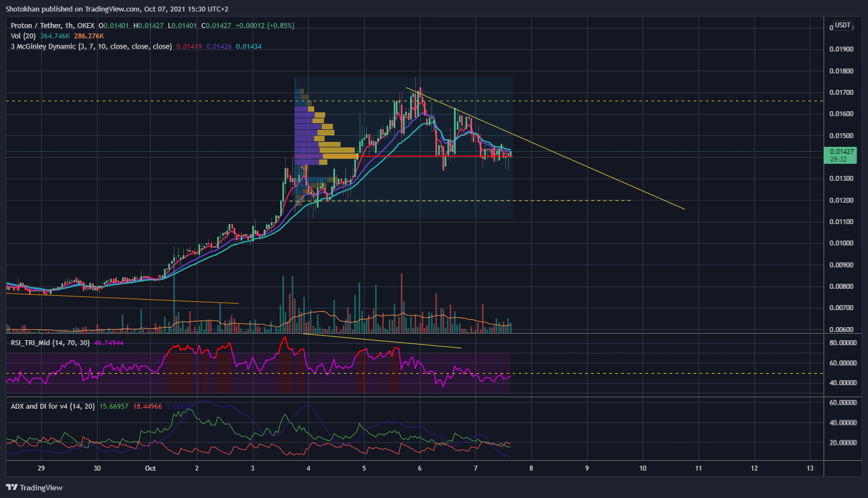Click the high value H0.01427
The height and width of the screenshot is (498, 868).
[x=149, y=25]
